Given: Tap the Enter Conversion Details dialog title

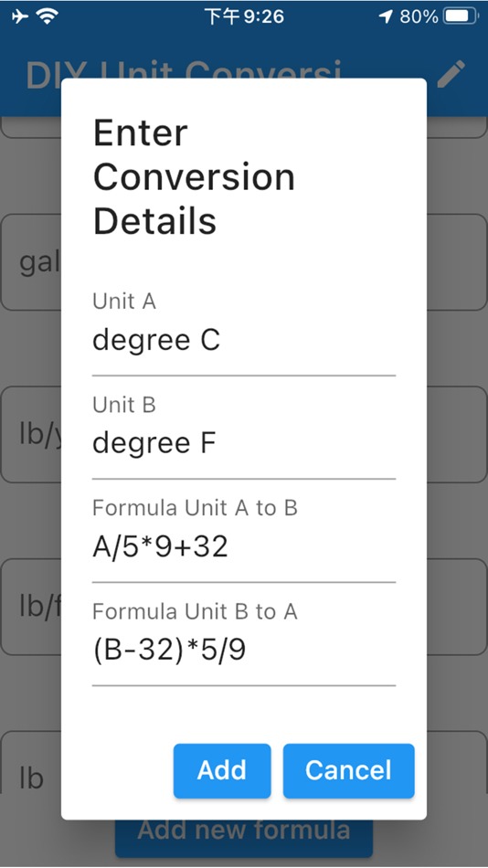Looking at the screenshot, I should pos(194,177).
